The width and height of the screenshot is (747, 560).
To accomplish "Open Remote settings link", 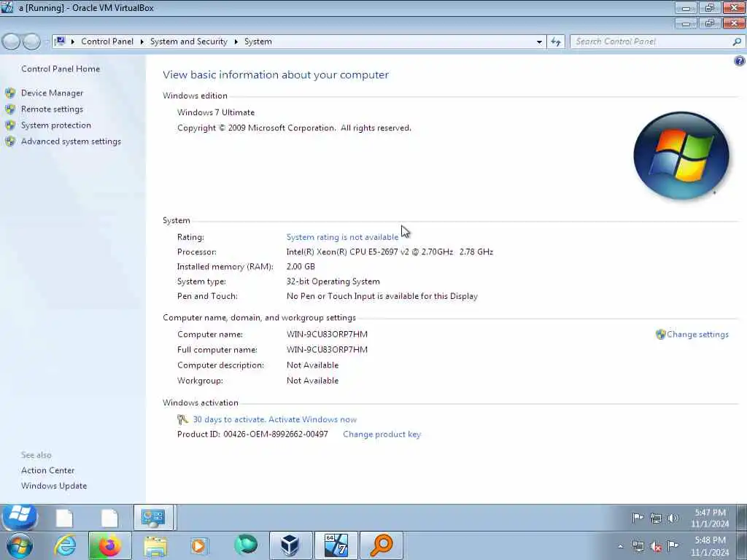I will [x=52, y=109].
